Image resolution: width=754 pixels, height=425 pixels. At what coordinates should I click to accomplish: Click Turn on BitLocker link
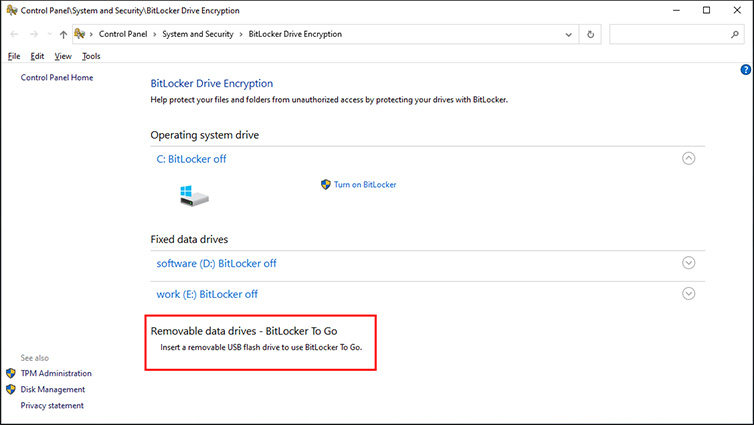[365, 185]
